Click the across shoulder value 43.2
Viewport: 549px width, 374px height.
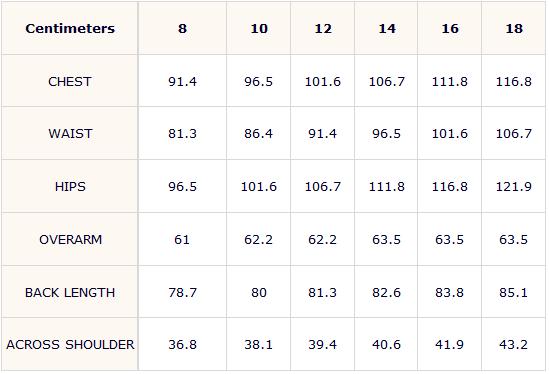click(x=514, y=345)
